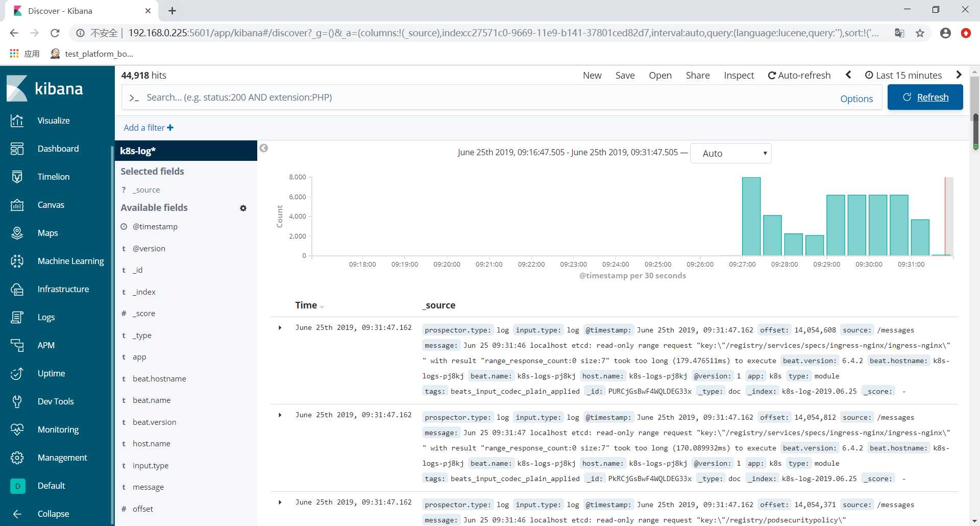
Task: Select the _score available field
Action: [144, 314]
